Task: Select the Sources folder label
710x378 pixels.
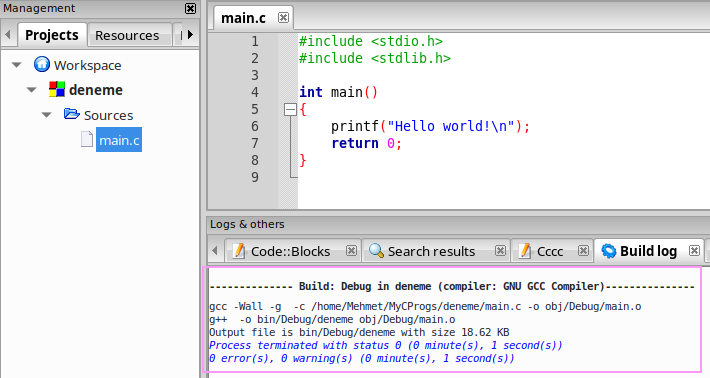Action: click(109, 115)
